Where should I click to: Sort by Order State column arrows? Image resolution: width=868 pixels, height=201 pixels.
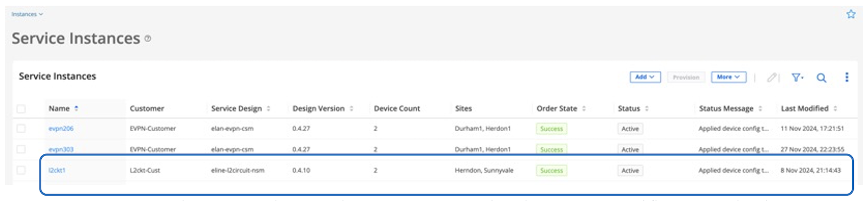pyautogui.click(x=584, y=108)
